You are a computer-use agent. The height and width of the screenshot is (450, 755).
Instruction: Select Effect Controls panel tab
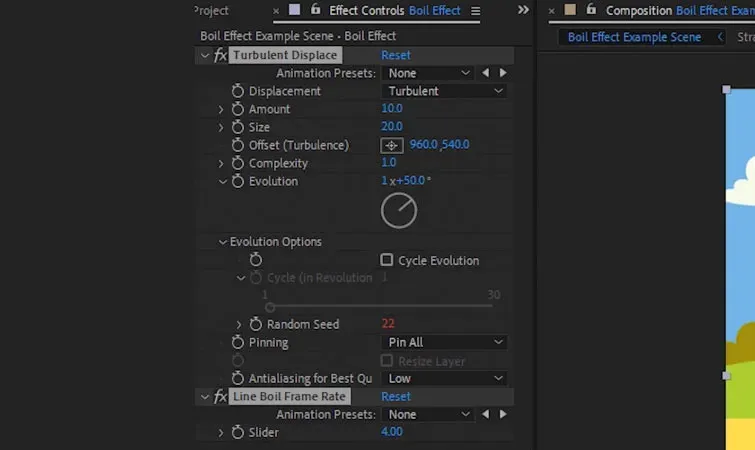tap(395, 11)
